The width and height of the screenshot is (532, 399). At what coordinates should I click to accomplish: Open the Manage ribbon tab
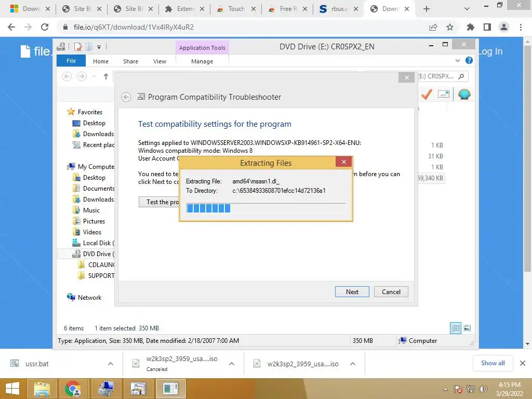click(202, 61)
